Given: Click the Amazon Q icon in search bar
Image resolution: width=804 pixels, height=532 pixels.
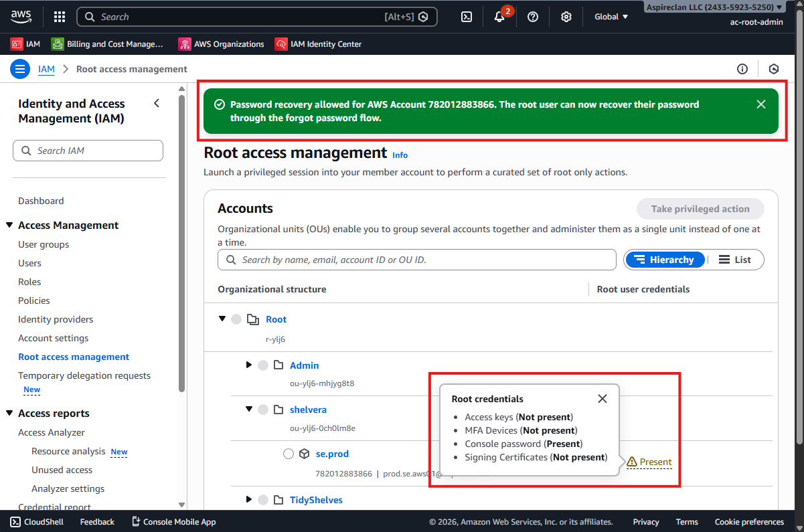Looking at the screenshot, I should point(423,17).
